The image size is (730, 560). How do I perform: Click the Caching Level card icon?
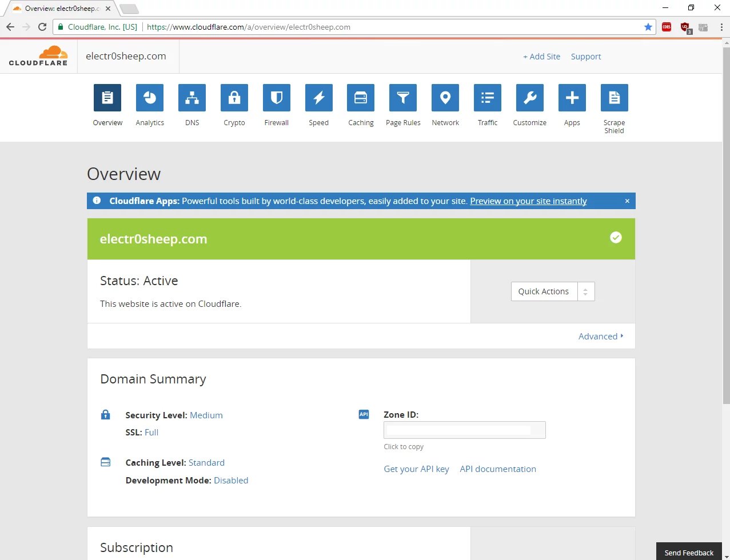click(105, 462)
